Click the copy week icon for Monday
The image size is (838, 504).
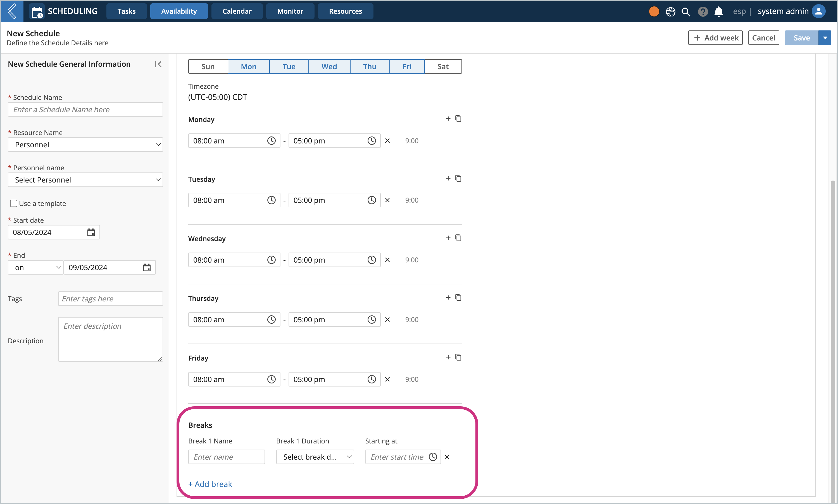point(458,118)
